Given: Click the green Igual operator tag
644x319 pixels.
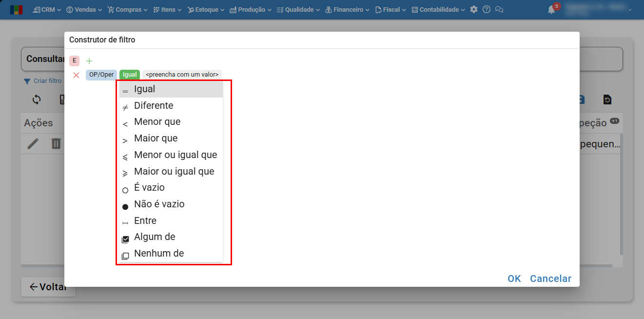Looking at the screenshot, I should coord(130,75).
